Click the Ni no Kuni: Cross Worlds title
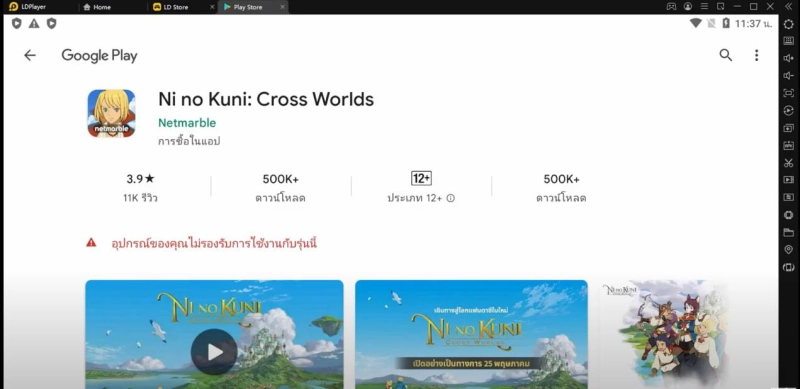This screenshot has width=800, height=389. tap(266, 99)
